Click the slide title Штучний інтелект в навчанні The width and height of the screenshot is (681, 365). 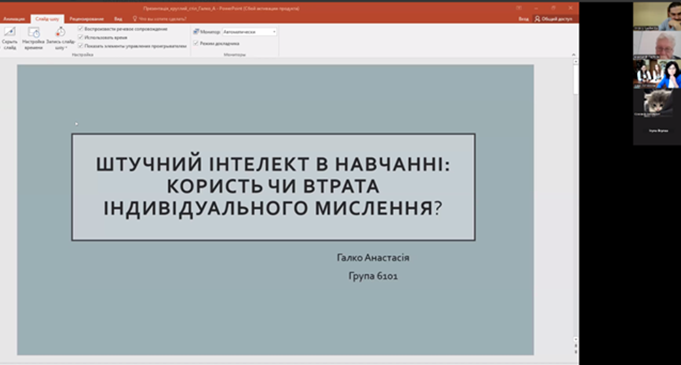[273, 187]
